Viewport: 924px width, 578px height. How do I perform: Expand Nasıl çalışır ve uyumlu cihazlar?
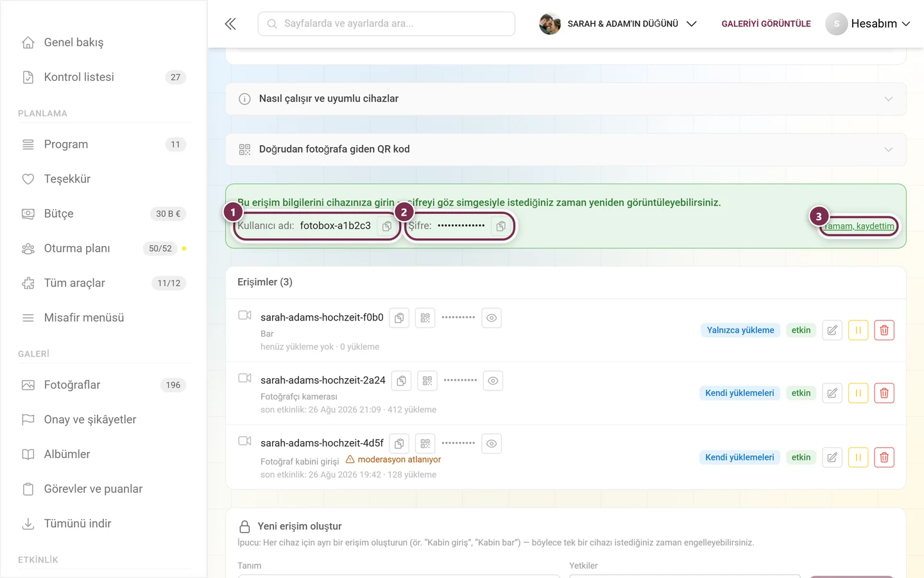pos(566,99)
